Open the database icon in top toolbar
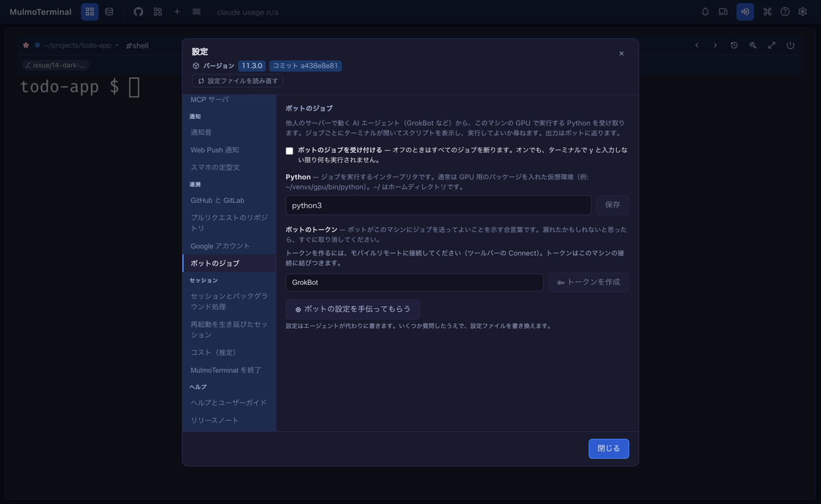The width and height of the screenshot is (821, 504). [x=109, y=12]
